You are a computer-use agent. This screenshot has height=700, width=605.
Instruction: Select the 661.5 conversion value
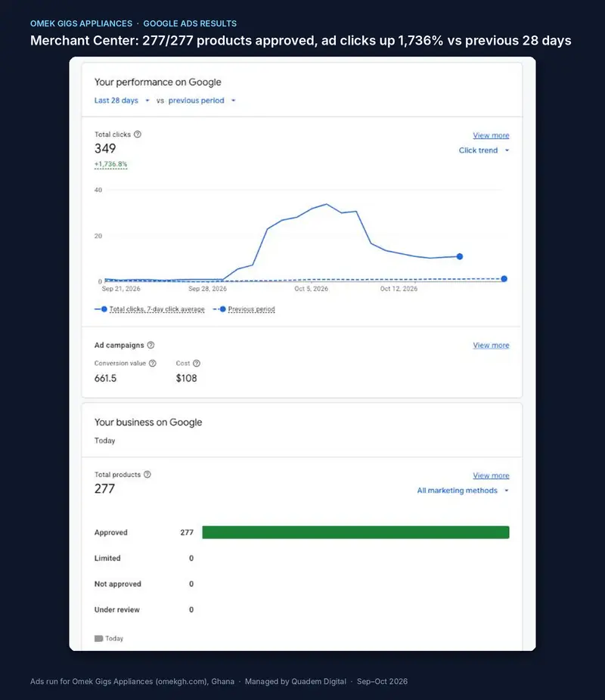105,379
